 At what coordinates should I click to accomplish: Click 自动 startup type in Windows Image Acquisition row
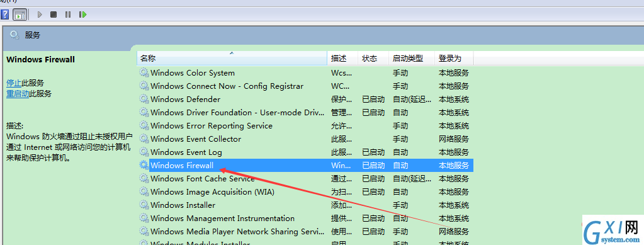pos(400,191)
